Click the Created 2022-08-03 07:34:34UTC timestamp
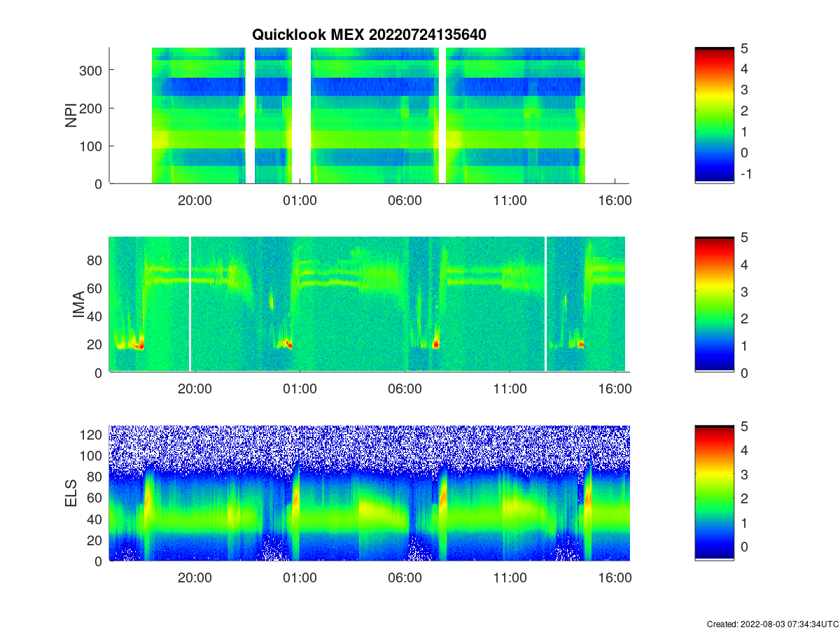840x630 pixels. pyautogui.click(x=772, y=624)
